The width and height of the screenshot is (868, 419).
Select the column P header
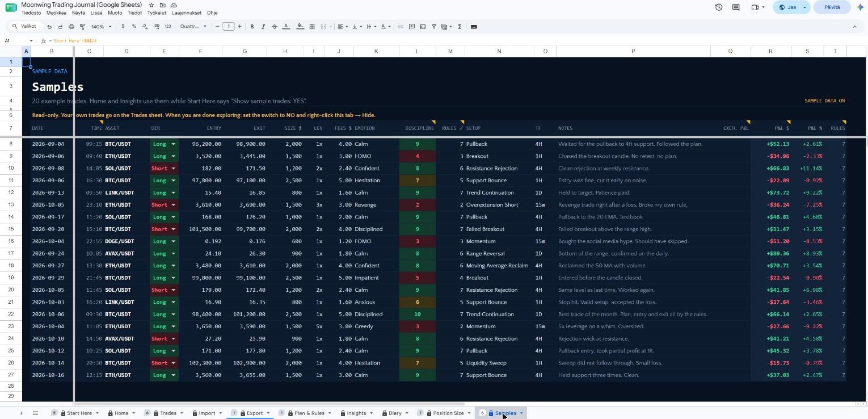pyautogui.click(x=633, y=51)
